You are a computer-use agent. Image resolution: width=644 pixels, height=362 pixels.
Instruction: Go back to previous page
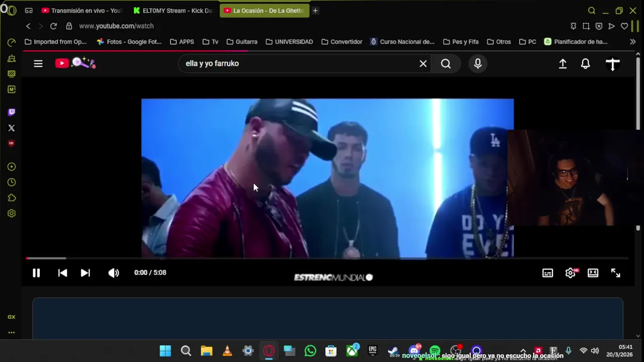28,26
